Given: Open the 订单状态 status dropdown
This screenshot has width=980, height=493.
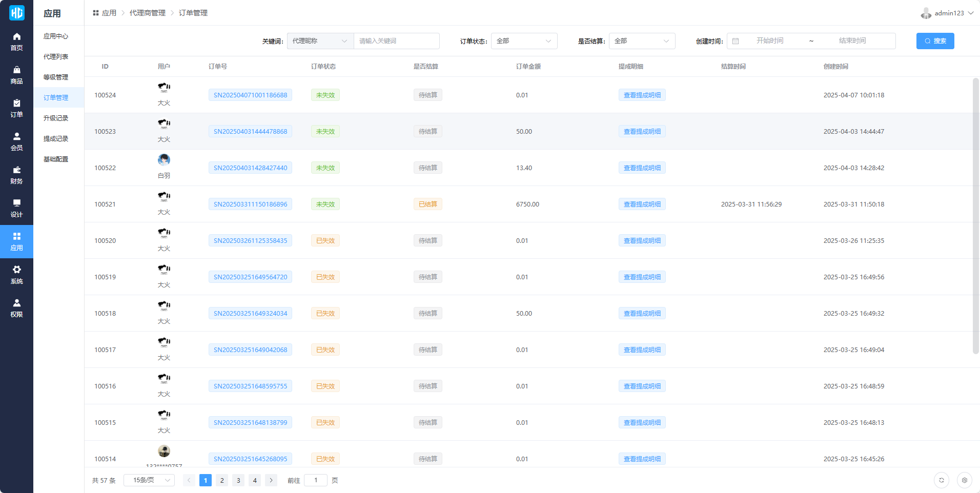Looking at the screenshot, I should click(524, 41).
